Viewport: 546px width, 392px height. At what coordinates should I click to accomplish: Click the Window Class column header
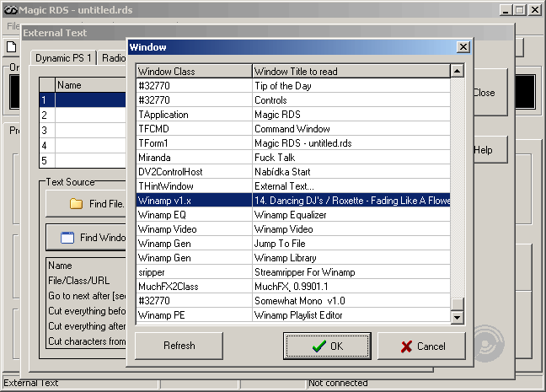(x=194, y=71)
